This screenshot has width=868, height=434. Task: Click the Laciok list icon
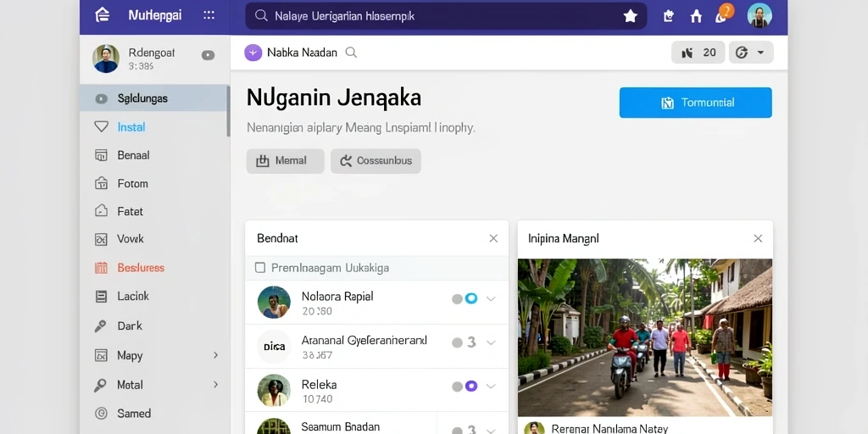[x=101, y=297]
